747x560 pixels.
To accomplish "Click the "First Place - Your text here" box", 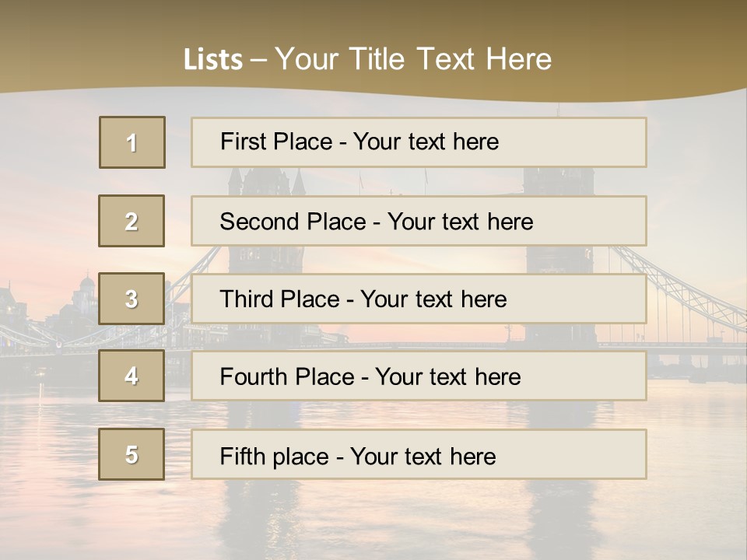I will [419, 142].
